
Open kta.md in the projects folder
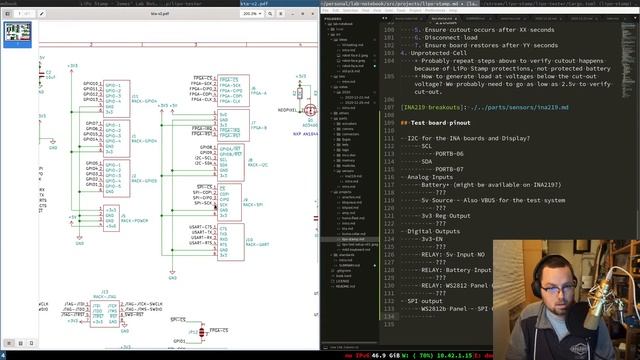coord(348,229)
